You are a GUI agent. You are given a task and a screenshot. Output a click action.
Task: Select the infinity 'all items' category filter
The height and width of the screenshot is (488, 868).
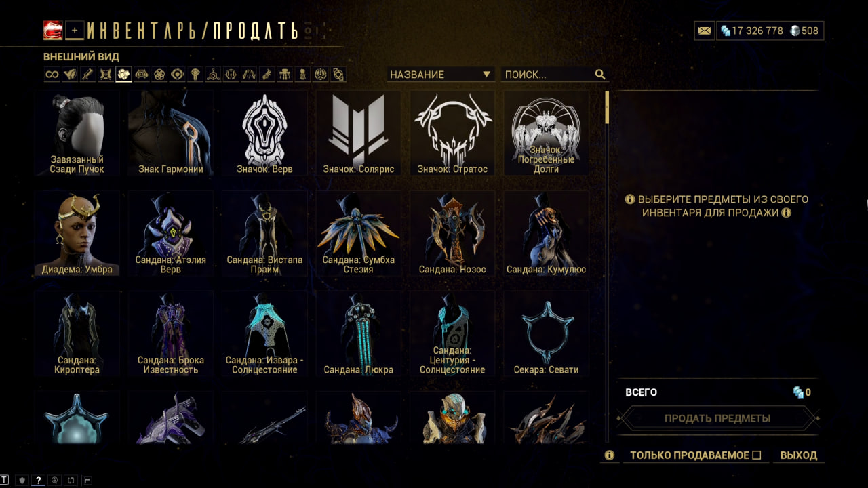52,75
